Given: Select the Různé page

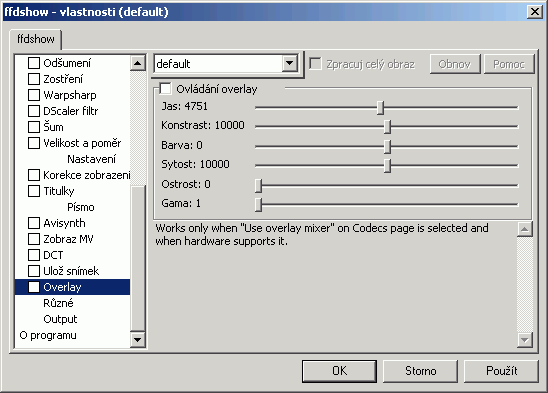Looking at the screenshot, I should pos(58,303).
